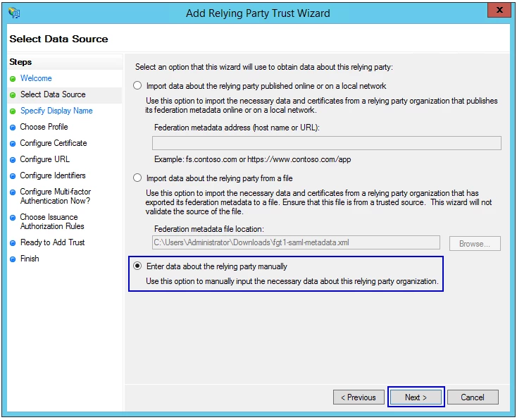Click green bullet beside Welcome
Image resolution: width=517 pixels, height=420 pixels.
[x=13, y=79]
